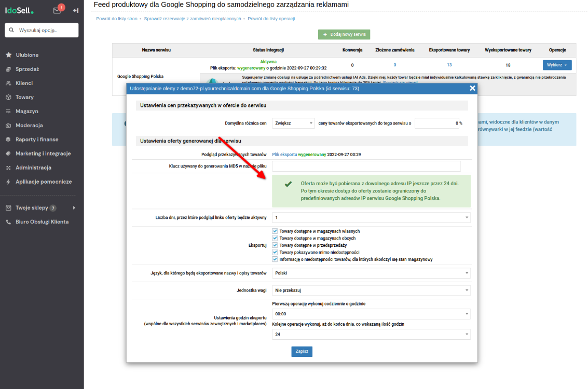Viewport: 588px width, 389px height.
Task: Collapse the sidebar with the arrow icon
Action: pyautogui.click(x=76, y=10)
